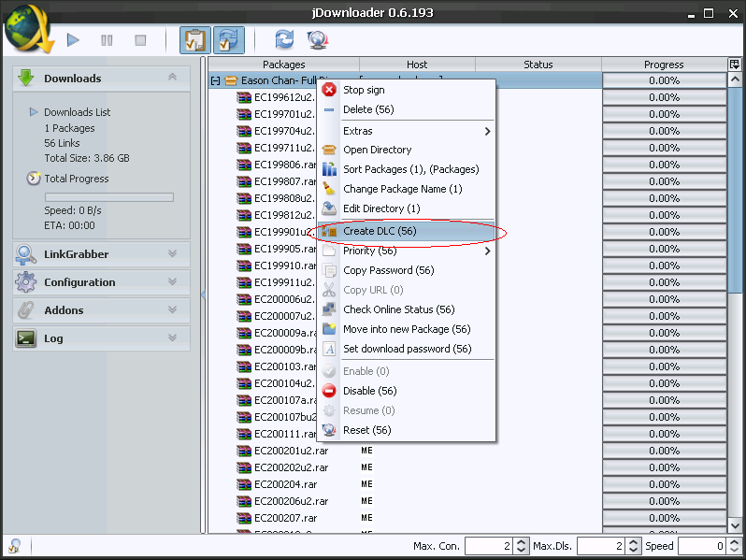Increase Max. Con. with the up stepper
The image size is (746, 560).
pyautogui.click(x=521, y=542)
